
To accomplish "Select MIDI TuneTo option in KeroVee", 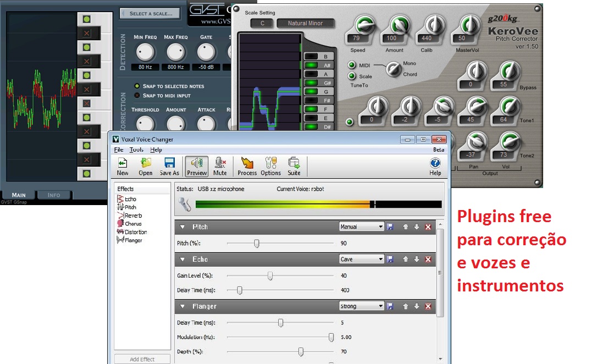I will click(352, 65).
